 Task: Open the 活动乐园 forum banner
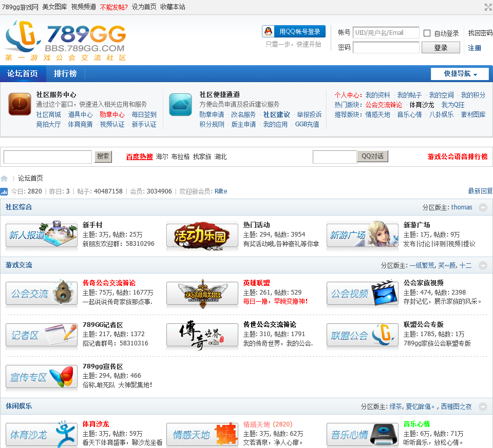tap(202, 236)
